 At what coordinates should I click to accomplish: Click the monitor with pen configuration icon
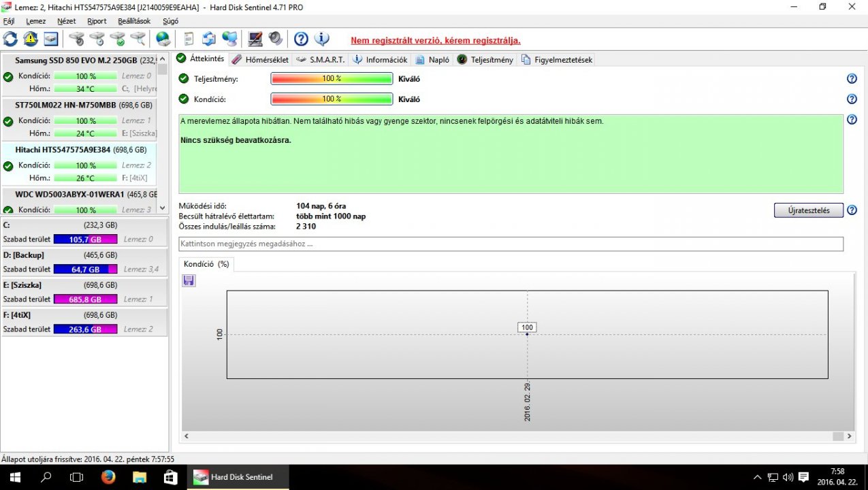(255, 39)
